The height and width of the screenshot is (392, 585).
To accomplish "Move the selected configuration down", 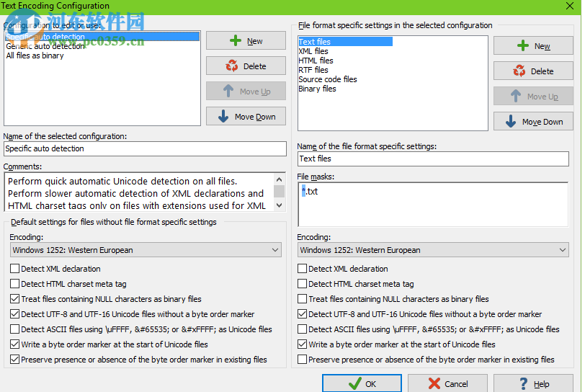I will coord(246,117).
